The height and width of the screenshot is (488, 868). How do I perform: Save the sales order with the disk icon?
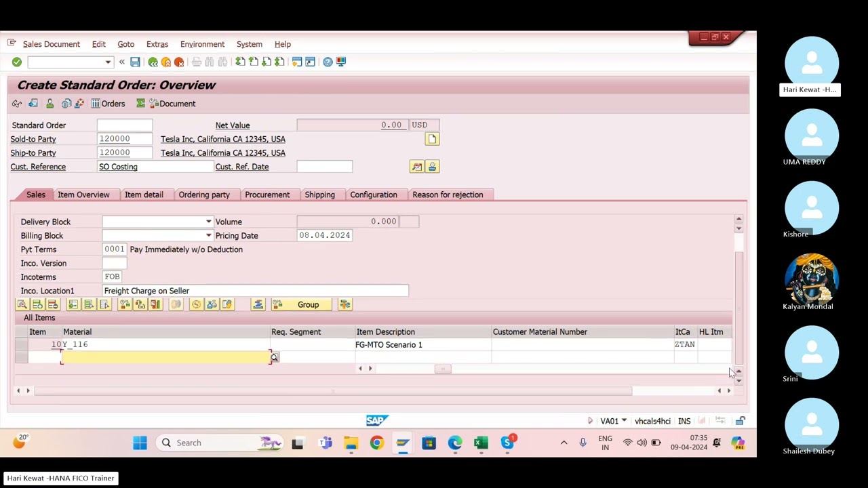(135, 62)
